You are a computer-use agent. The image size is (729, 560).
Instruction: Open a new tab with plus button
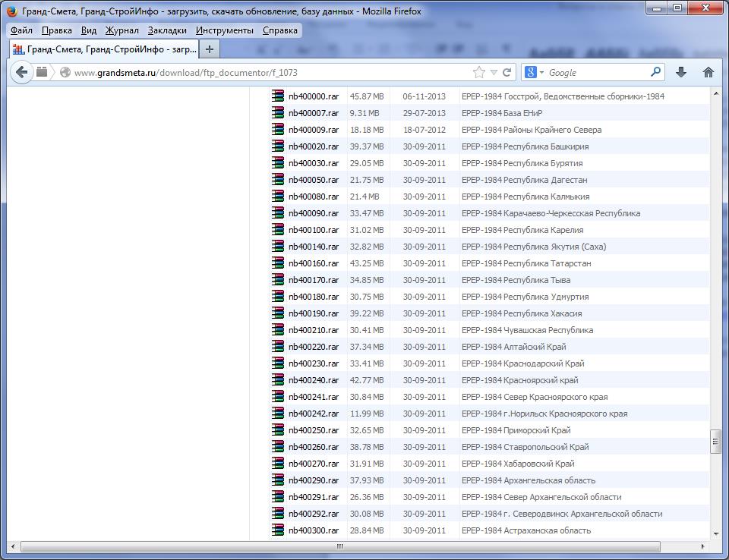point(210,49)
